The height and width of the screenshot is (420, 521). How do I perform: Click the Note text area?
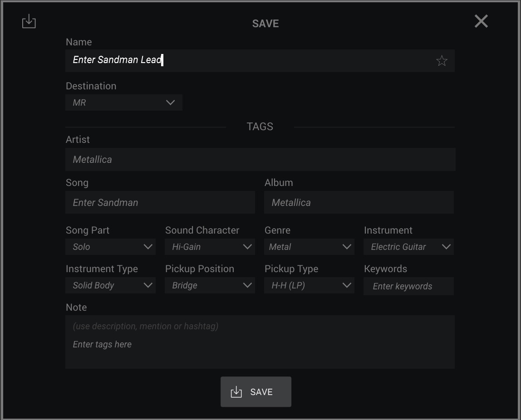[x=260, y=342]
